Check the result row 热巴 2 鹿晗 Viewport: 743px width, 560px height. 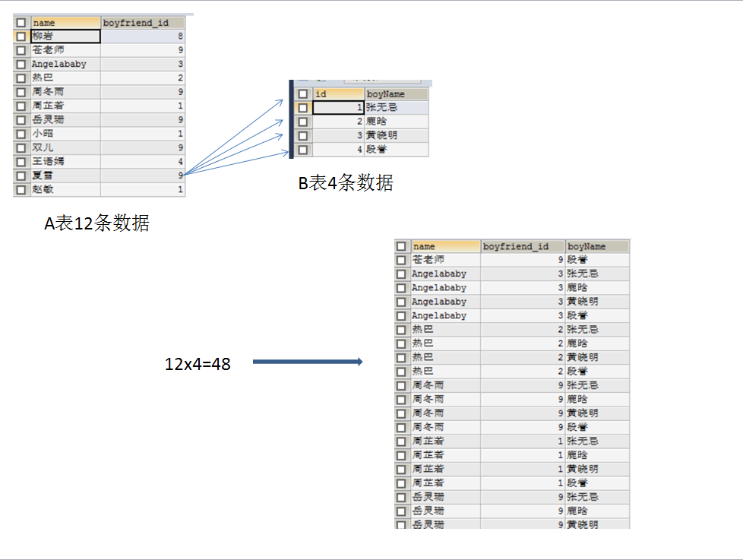pyautogui.click(x=401, y=344)
